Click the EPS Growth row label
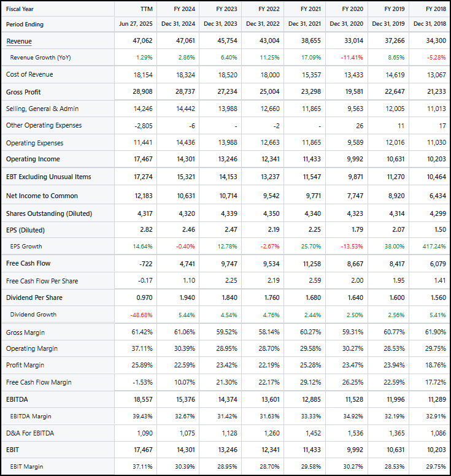The height and width of the screenshot is (476, 451). (x=26, y=246)
